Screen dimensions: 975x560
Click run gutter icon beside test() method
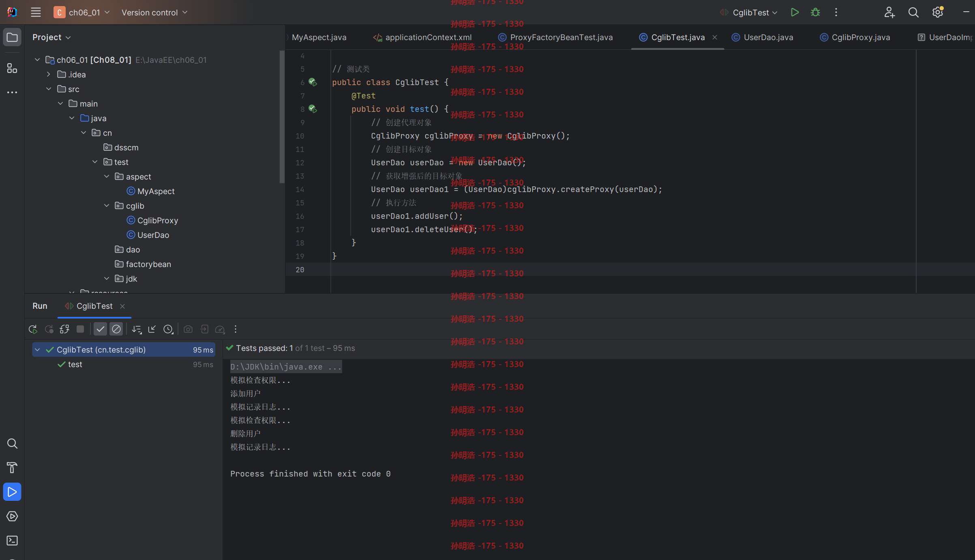(x=313, y=109)
